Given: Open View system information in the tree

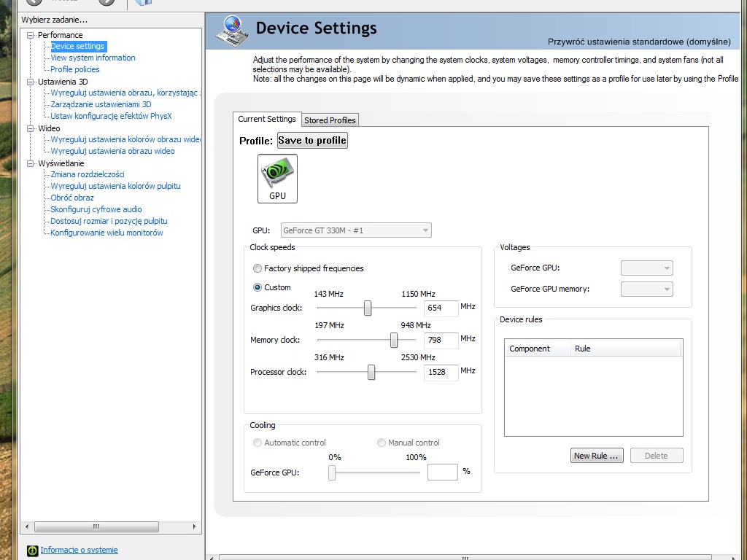Looking at the screenshot, I should (93, 58).
